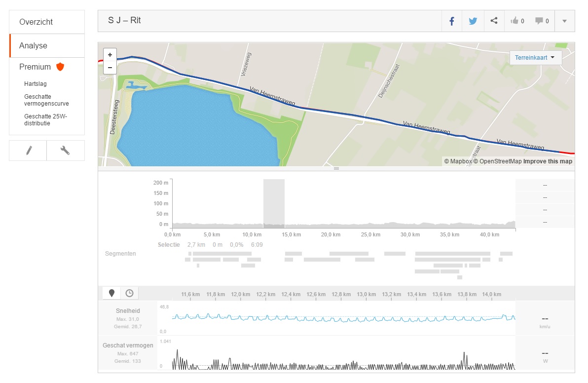The width and height of the screenshot is (588, 383).
Task: Zoom in on the map
Action: click(x=110, y=55)
